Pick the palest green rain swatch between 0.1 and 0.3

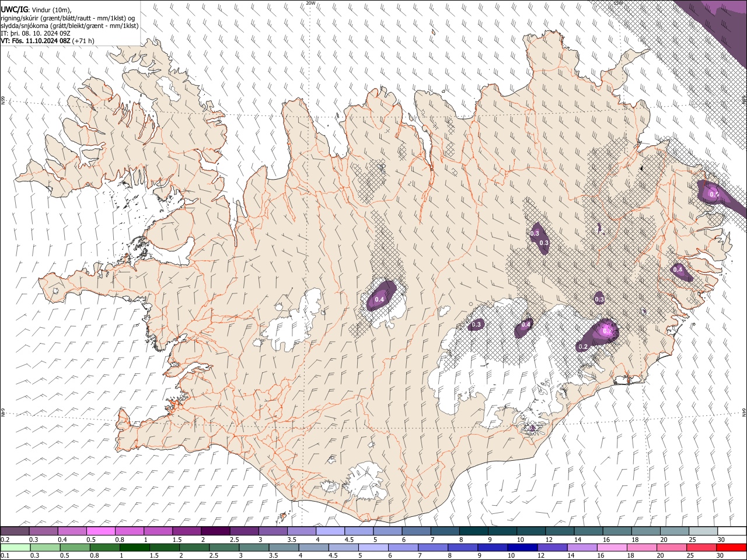(15, 547)
